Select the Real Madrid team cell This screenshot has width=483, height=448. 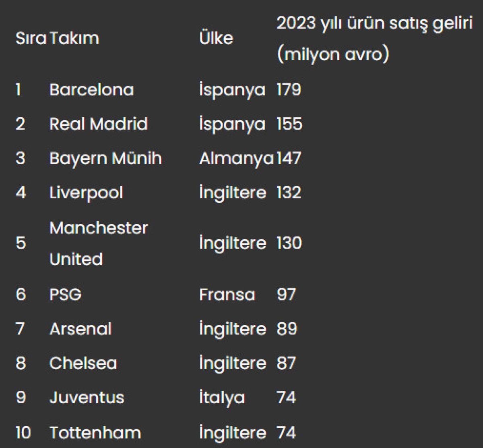pyautogui.click(x=99, y=124)
